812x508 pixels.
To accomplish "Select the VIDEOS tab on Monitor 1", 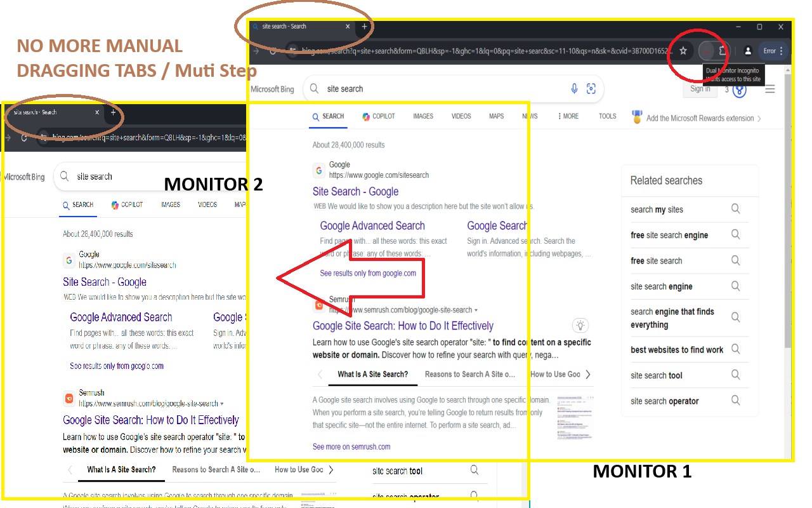I will coord(461,116).
